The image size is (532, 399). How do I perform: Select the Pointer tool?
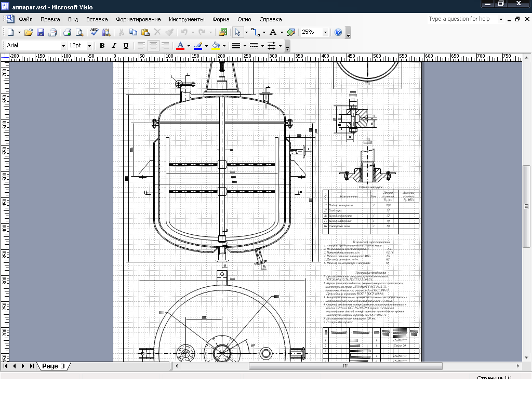tap(237, 32)
